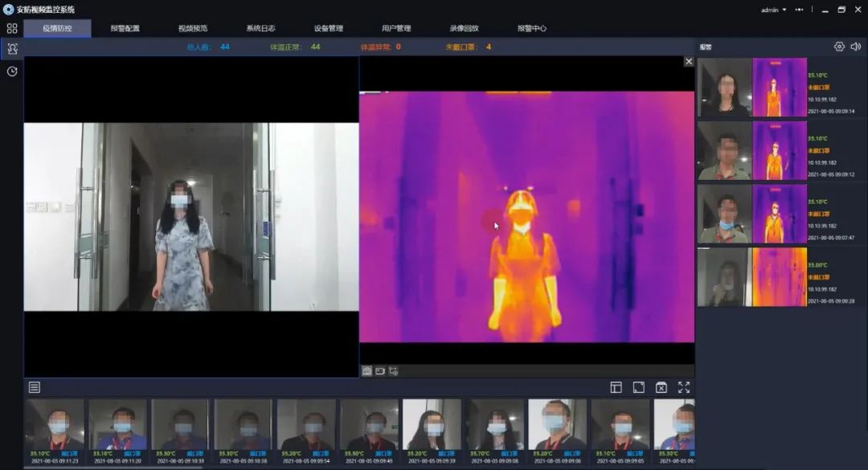868x470 pixels.
Task: Switch to the 用户管理 tab
Action: click(x=396, y=28)
